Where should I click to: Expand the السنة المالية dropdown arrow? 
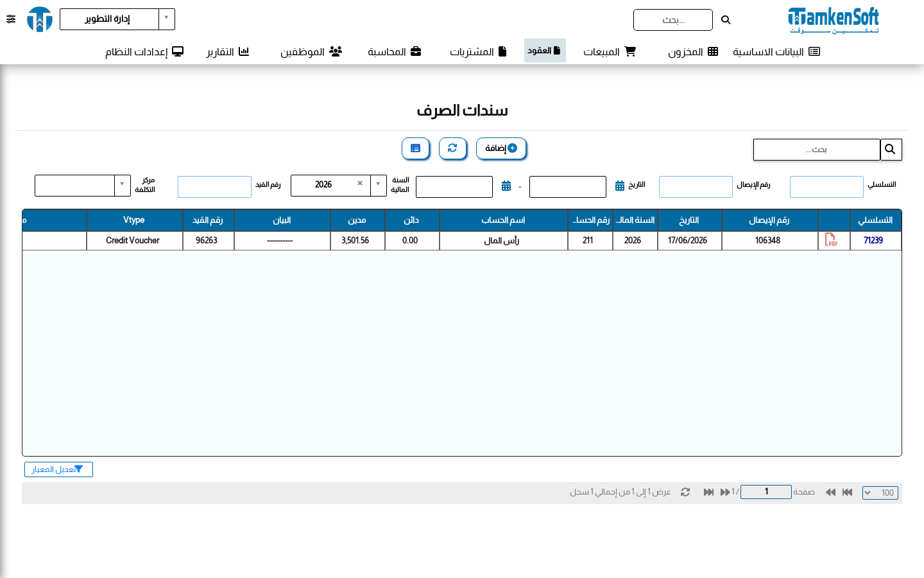point(379,184)
